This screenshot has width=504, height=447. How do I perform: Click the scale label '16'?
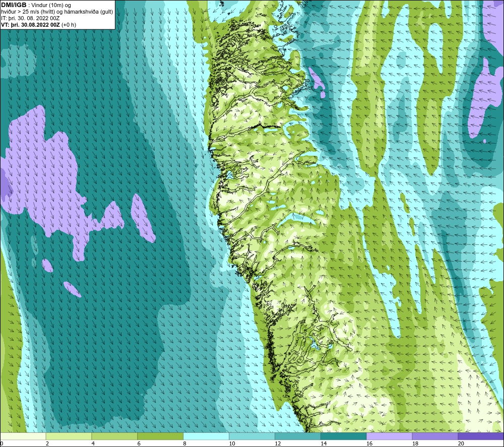[x=369, y=443]
